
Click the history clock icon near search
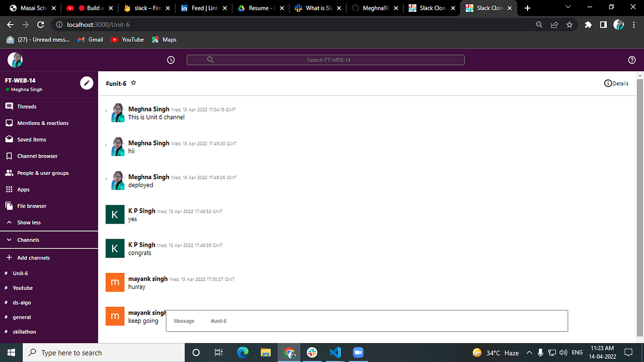[171, 60]
